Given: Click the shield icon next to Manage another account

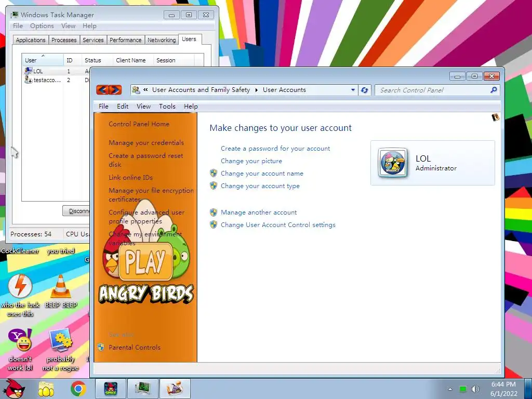Looking at the screenshot, I should (x=214, y=212).
